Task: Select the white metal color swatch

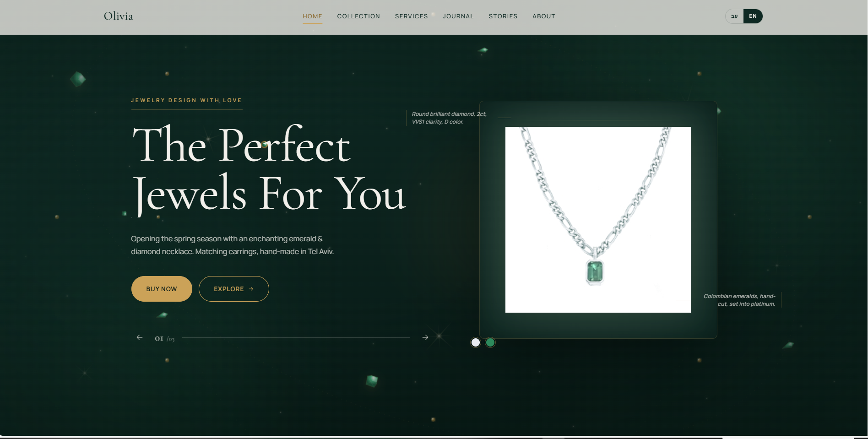Action: click(476, 342)
